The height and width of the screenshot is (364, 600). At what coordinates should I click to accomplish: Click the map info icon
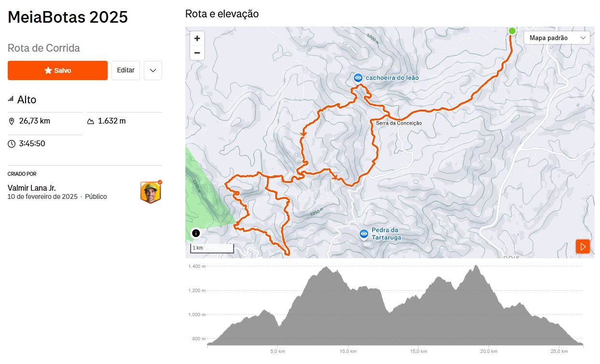point(196,233)
